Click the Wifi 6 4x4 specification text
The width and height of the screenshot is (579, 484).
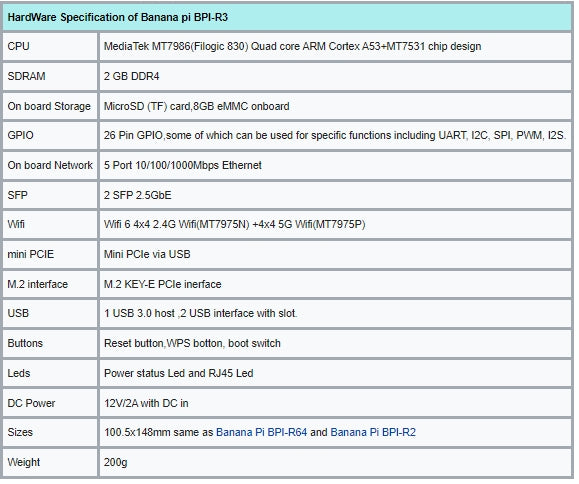coord(234,224)
